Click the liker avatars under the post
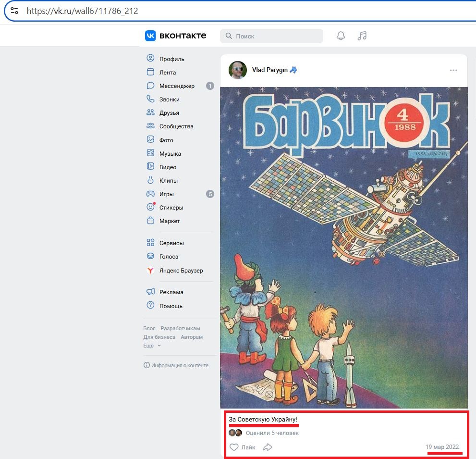The width and height of the screenshot is (476, 459). 235,433
